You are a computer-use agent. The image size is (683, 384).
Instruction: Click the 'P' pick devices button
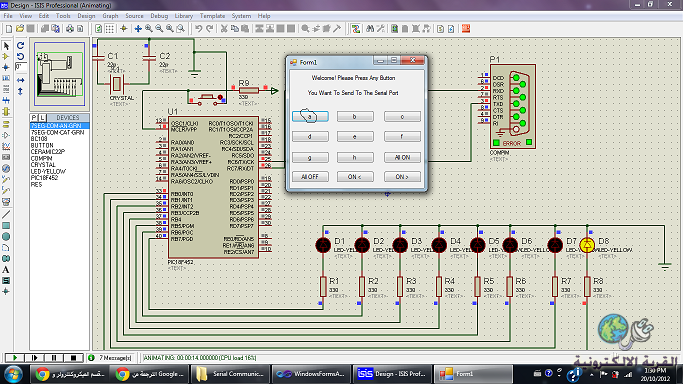pos(34,118)
